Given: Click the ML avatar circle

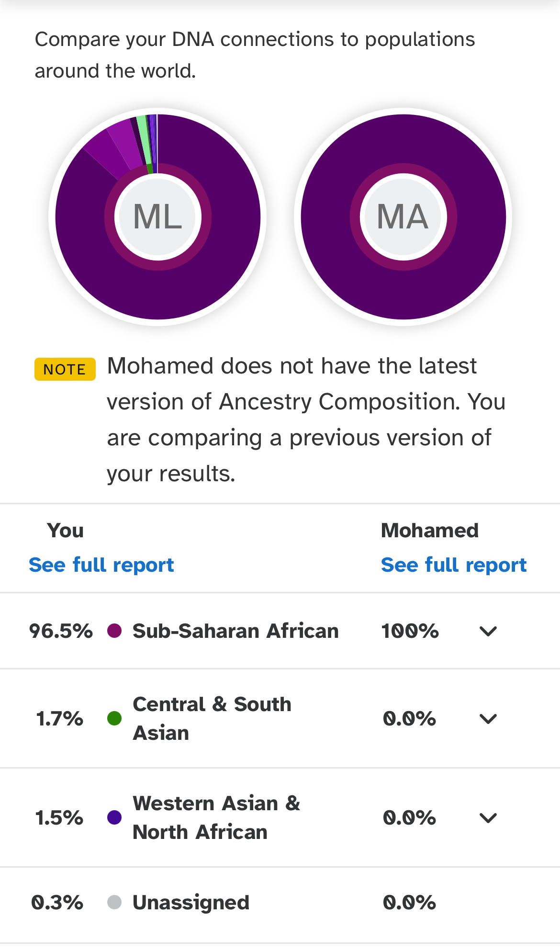Looking at the screenshot, I should click(x=158, y=217).
